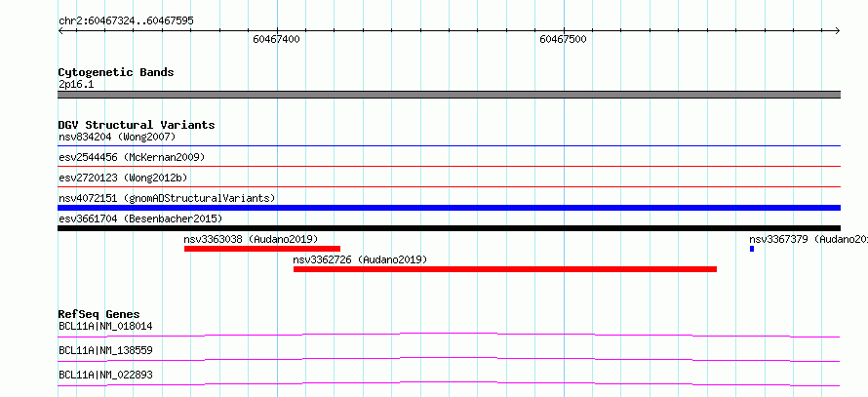This screenshot has height=397, width=868.
Task: Click the thin blue nsv834204 variant line
Action: [449, 145]
